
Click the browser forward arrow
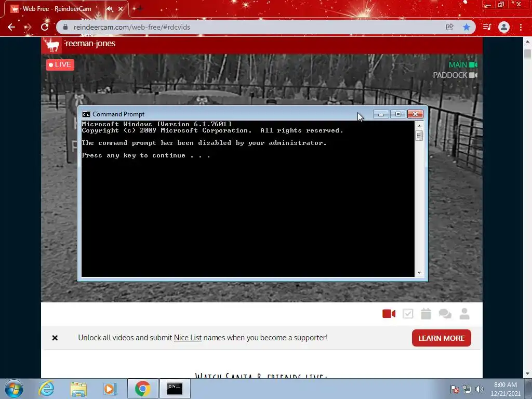pos(28,27)
